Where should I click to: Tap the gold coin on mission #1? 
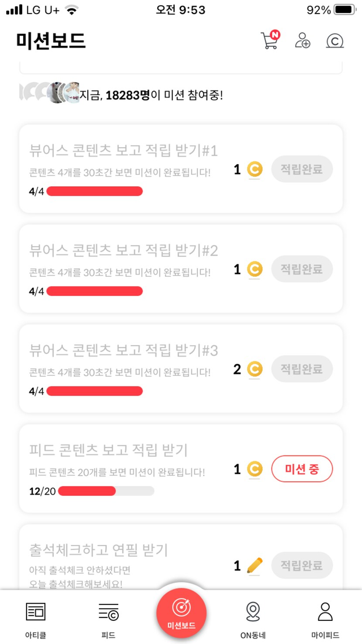[x=255, y=169]
